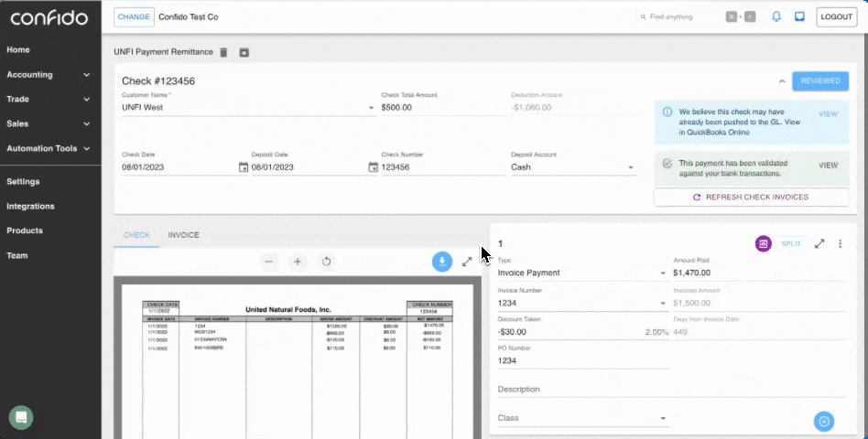The width and height of the screenshot is (868, 439).
Task: Click the Check Number field
Action: pyautogui.click(x=444, y=167)
